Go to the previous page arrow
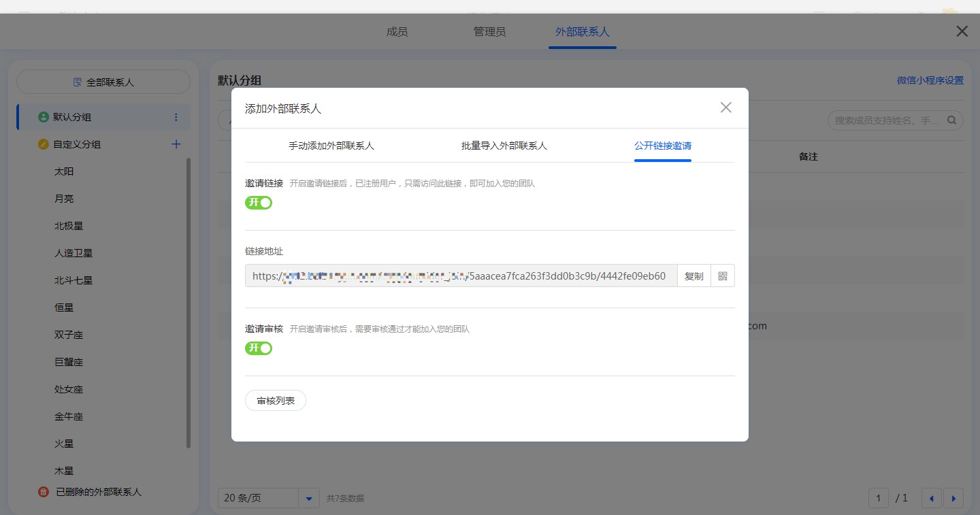Screen dimensions: 980x515 (932, 498)
